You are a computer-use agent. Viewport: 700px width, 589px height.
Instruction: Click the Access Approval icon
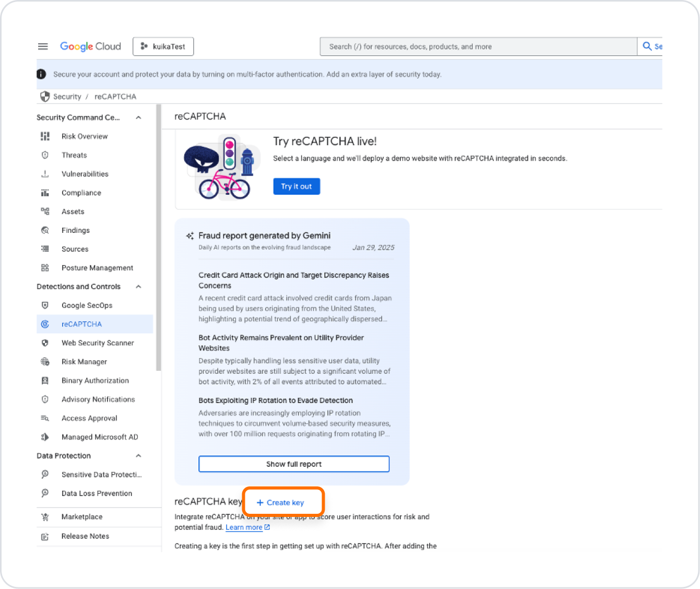click(45, 418)
